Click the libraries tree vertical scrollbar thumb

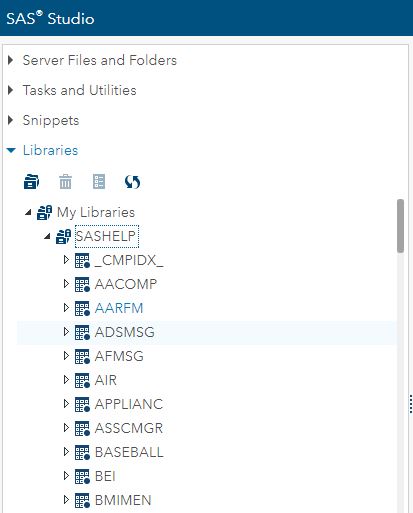(400, 226)
